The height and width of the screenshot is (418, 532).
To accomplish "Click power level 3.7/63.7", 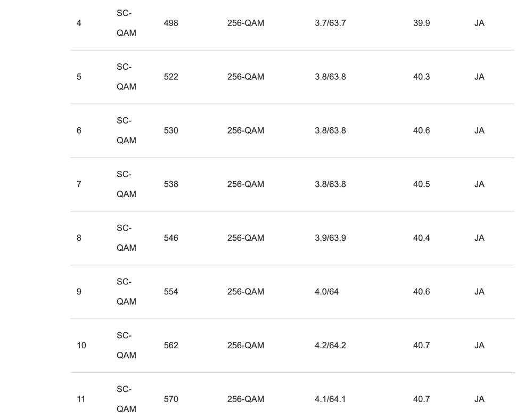I will 330,23.
